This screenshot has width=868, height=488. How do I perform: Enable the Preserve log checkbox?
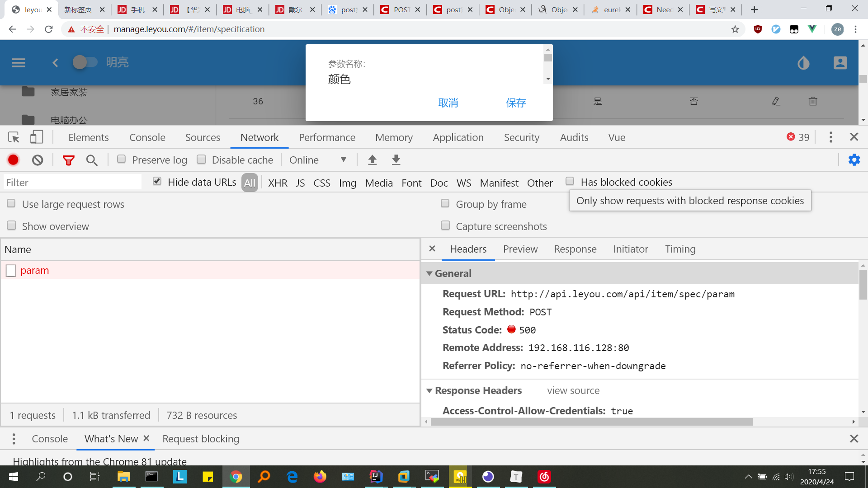(121, 160)
